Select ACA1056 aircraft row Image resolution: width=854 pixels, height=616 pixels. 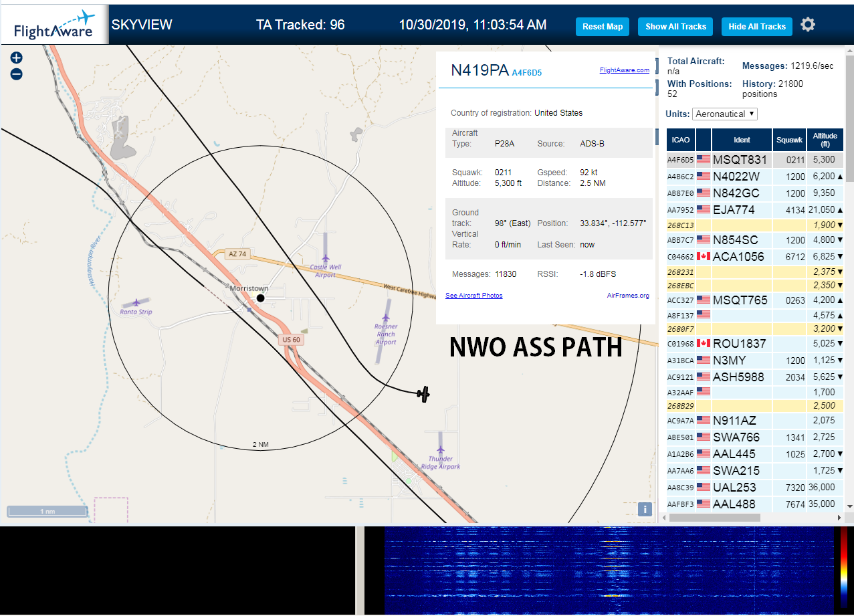[755, 257]
